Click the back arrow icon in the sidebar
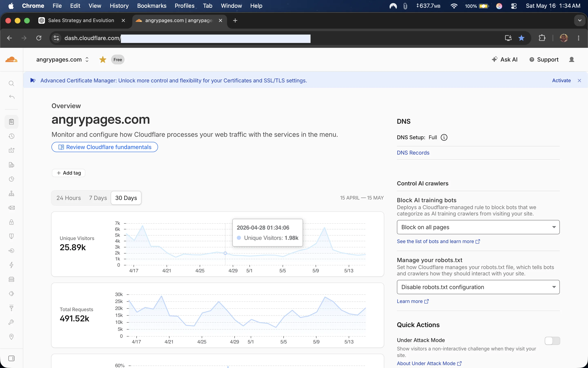The height and width of the screenshot is (368, 588). pyautogui.click(x=12, y=97)
